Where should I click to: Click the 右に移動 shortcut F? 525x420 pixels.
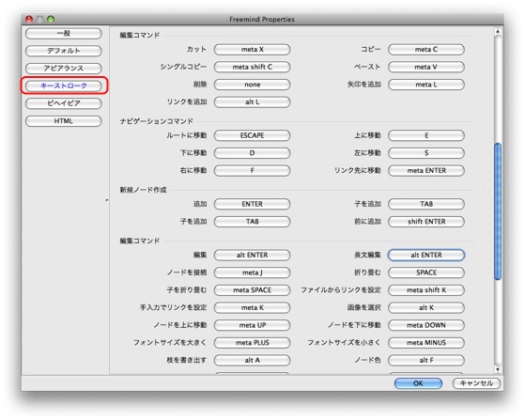tap(252, 170)
